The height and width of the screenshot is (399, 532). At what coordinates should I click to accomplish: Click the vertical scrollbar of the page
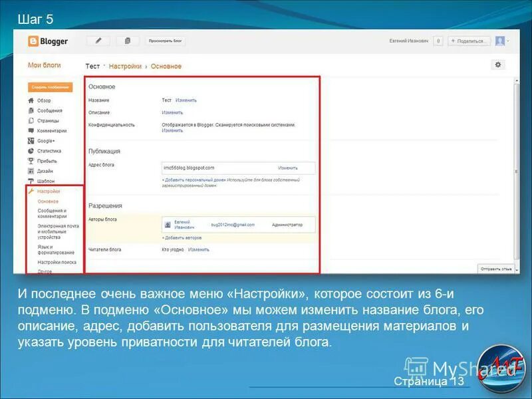coord(517,173)
